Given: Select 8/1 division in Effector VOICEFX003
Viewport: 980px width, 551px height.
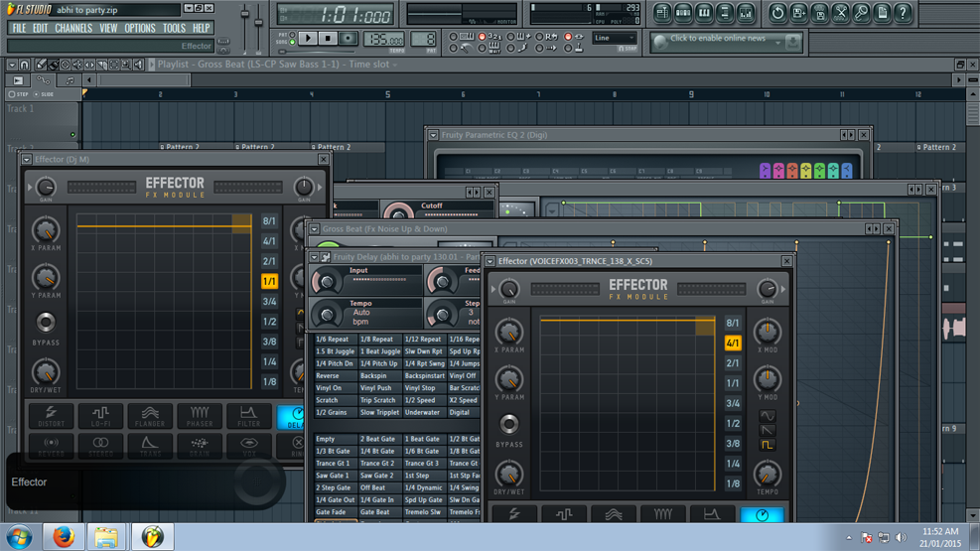Looking at the screenshot, I should pos(733,323).
